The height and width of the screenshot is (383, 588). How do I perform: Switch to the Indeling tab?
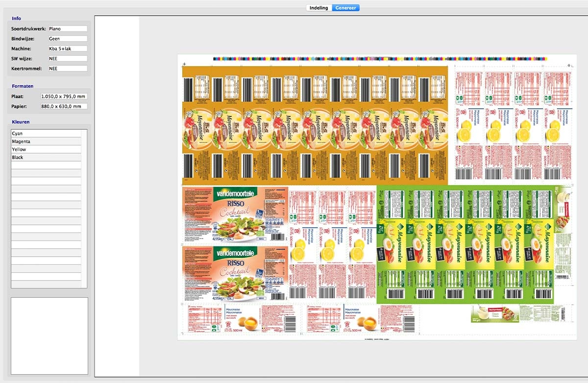(x=318, y=8)
